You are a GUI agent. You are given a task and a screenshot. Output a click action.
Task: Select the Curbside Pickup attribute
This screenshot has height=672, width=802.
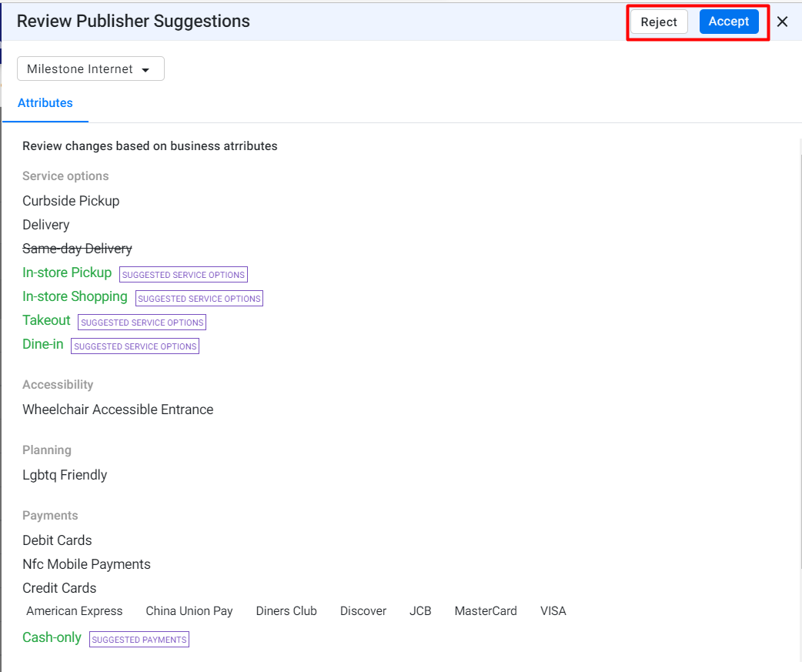click(71, 200)
